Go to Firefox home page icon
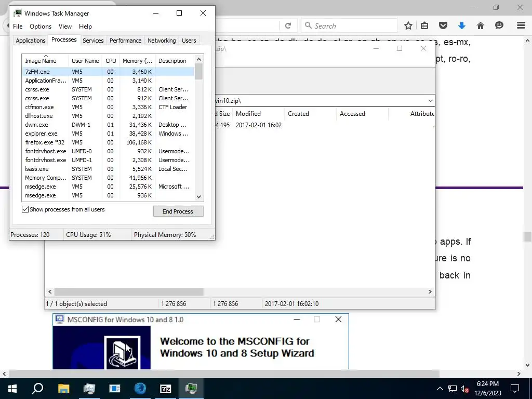The image size is (532, 399). (x=481, y=25)
